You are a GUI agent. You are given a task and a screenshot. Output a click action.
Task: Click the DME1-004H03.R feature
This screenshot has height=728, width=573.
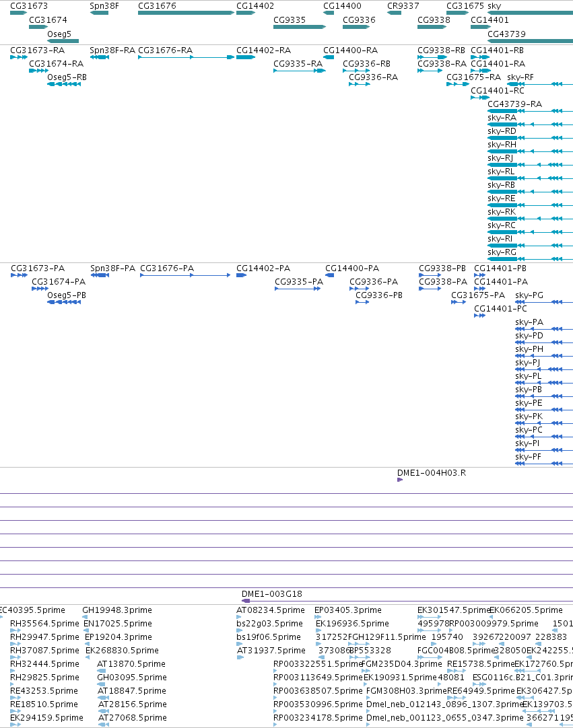click(432, 473)
